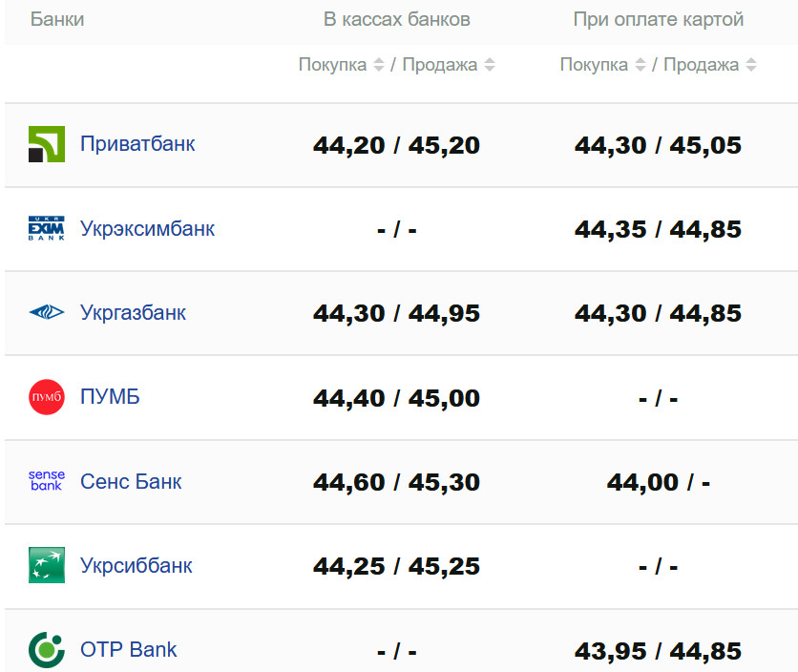This screenshot has width=798, height=672.
Task: Sort bank cash desk rates by Продажа arrows
Action: click(490, 65)
